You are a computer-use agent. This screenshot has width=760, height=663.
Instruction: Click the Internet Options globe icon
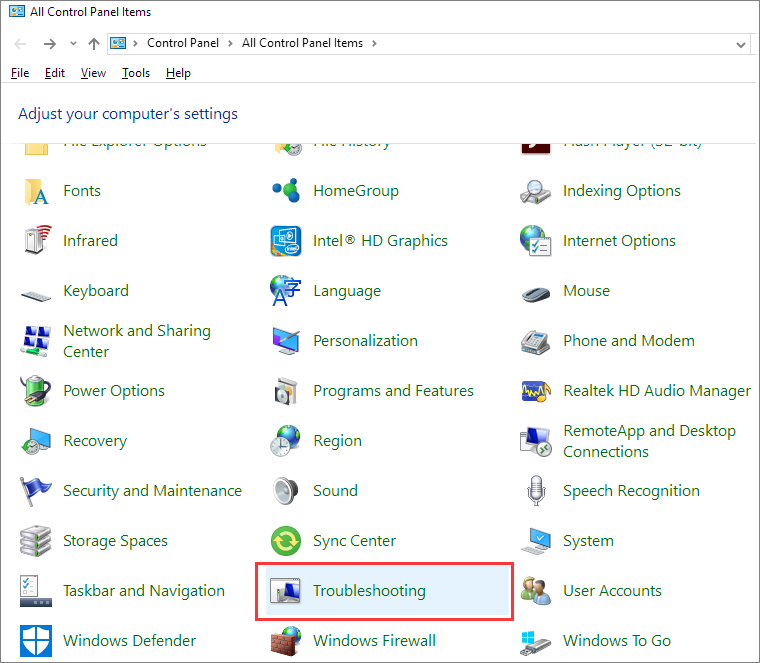pos(536,241)
